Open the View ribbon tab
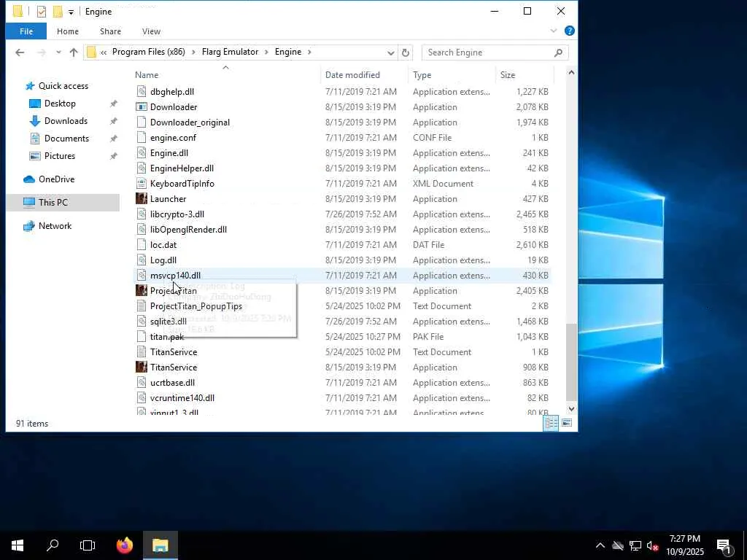The width and height of the screenshot is (747, 560). tap(151, 31)
